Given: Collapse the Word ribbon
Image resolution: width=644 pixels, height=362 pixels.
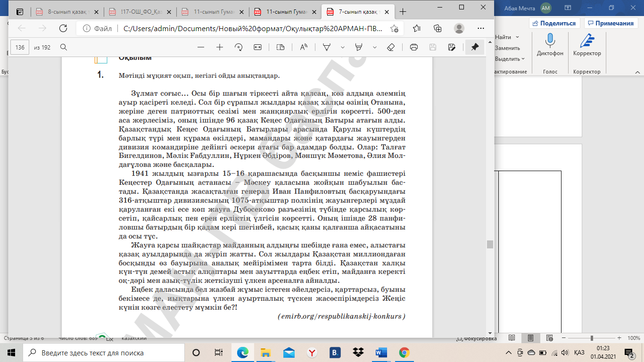Looking at the screenshot, I should pos(637,72).
